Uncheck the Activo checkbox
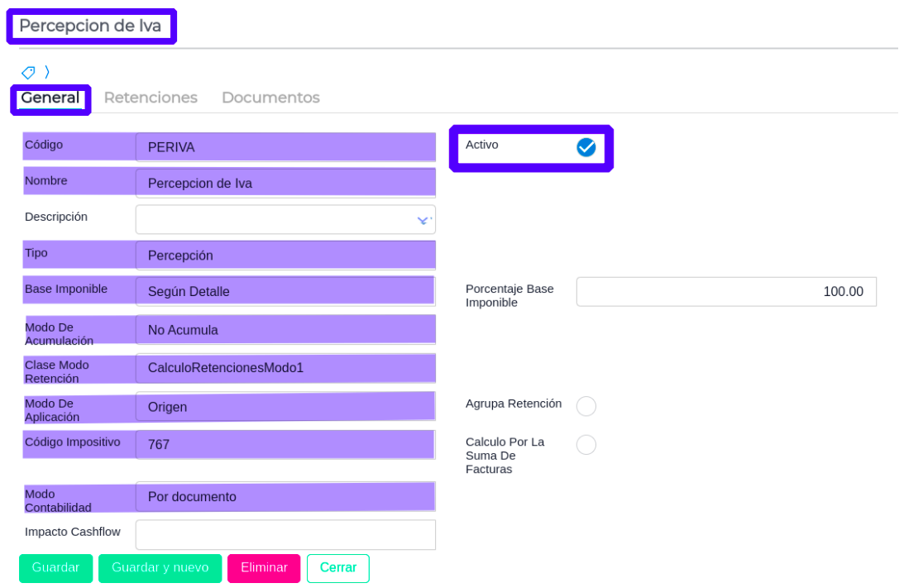The height and width of the screenshot is (588, 904). (x=586, y=147)
